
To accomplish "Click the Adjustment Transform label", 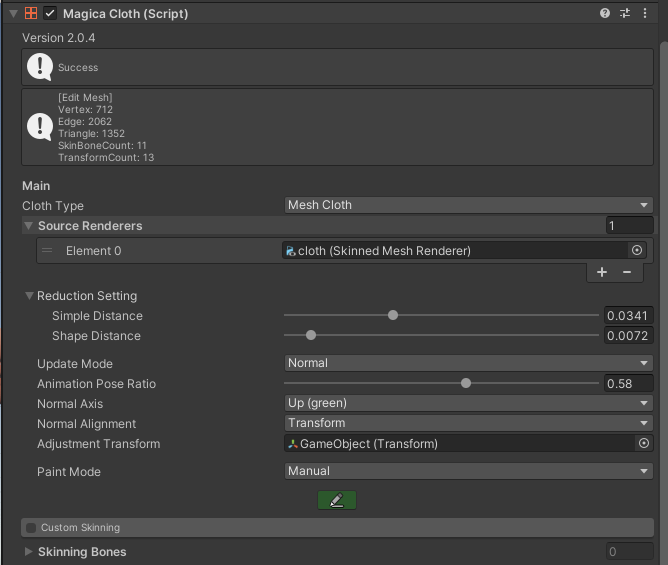I will (x=99, y=444).
